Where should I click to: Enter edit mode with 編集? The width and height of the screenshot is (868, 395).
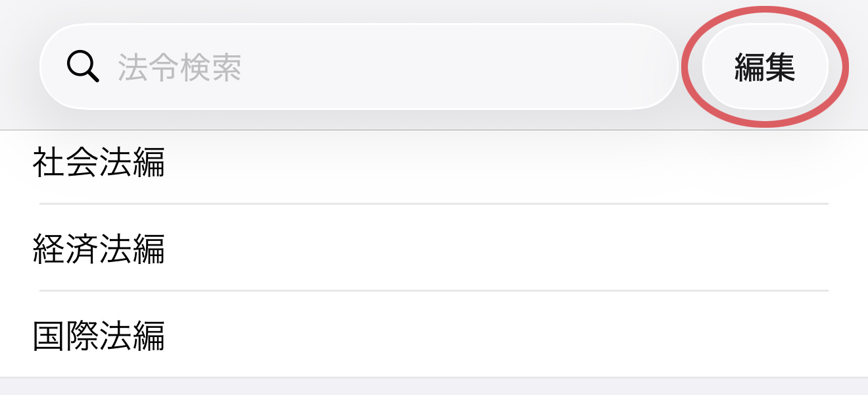coord(765,67)
